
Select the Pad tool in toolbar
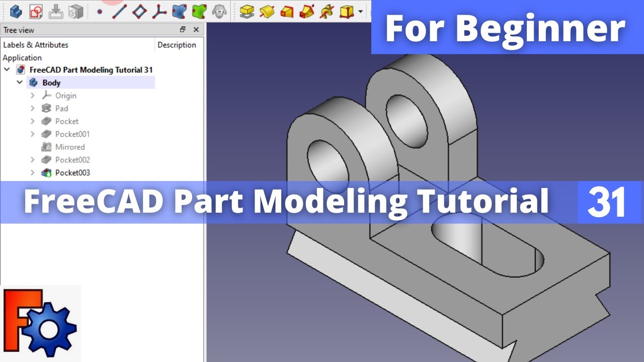pyautogui.click(x=247, y=11)
